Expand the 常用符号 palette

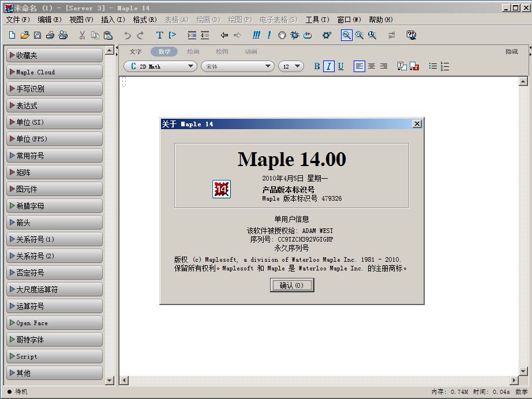54,156
